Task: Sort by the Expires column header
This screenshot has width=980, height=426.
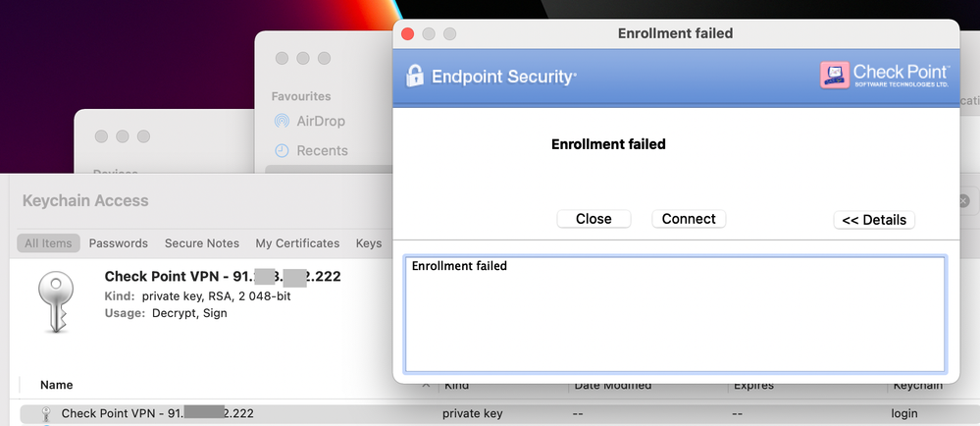Action: pyautogui.click(x=753, y=386)
